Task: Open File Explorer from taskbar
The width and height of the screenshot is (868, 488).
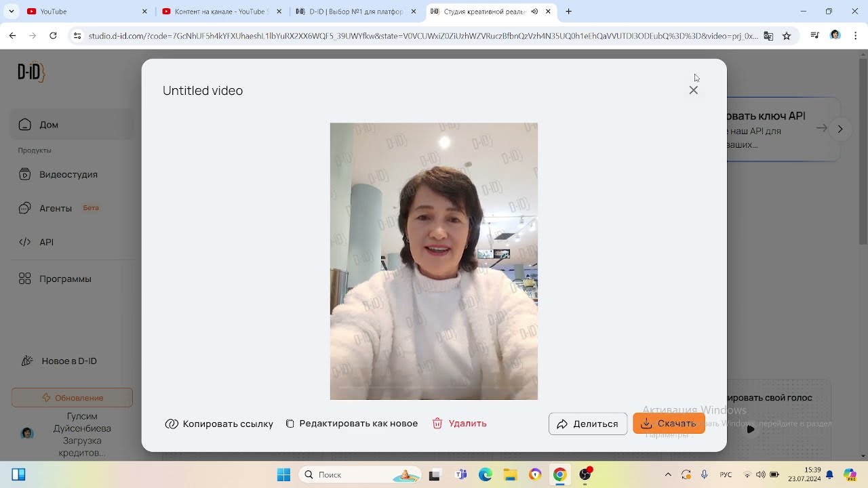Action: [510, 474]
